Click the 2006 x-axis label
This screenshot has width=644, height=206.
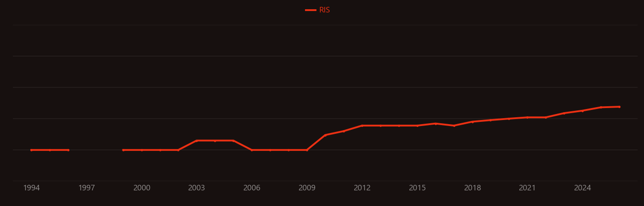tap(252, 188)
